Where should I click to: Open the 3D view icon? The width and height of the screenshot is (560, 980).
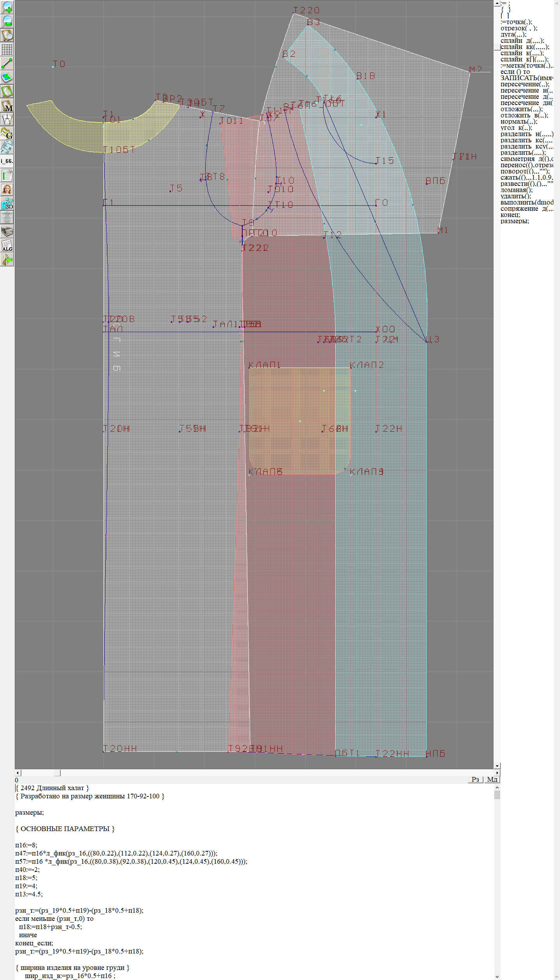(7, 203)
